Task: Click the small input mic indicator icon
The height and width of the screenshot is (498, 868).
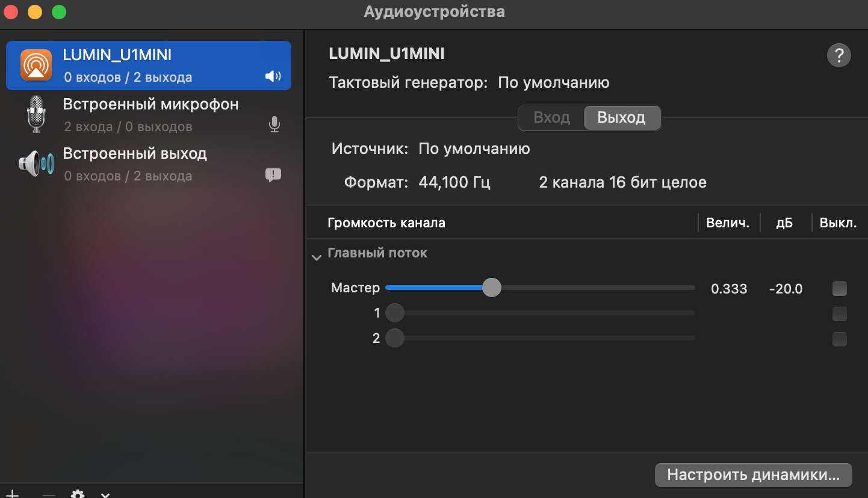Action: click(x=274, y=124)
